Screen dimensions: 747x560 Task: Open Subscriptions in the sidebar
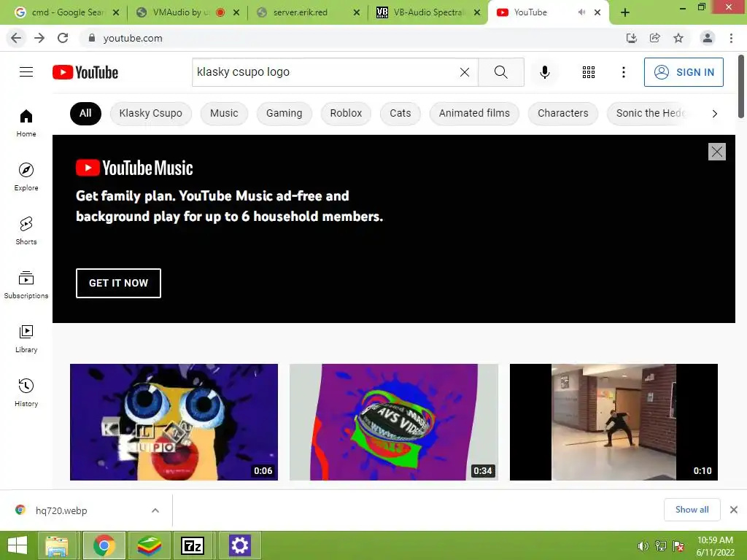[26, 284]
